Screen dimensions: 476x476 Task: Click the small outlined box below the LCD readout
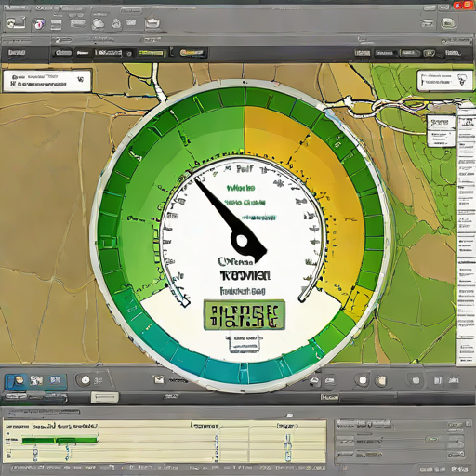245,345
